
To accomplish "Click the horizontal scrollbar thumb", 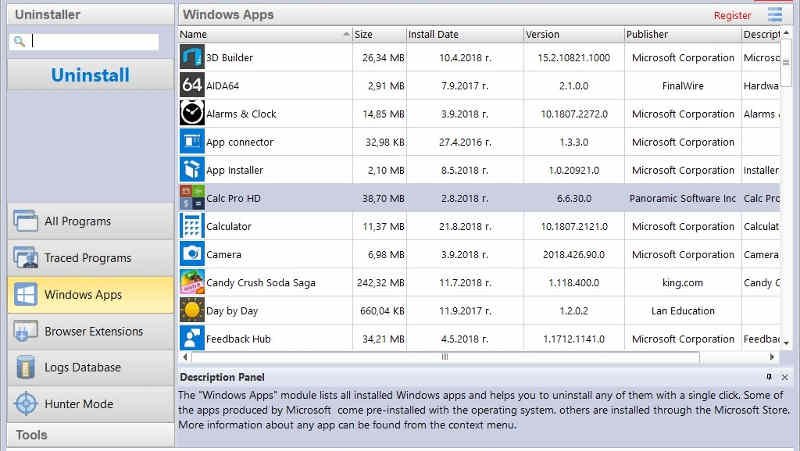I will tap(445, 357).
